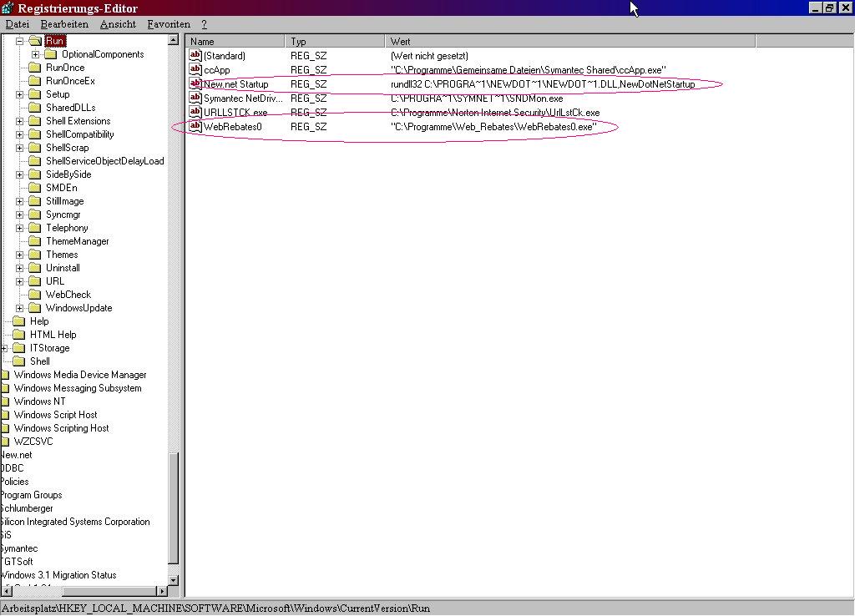
Task: Select the WZCSVC key
Action: point(33,442)
